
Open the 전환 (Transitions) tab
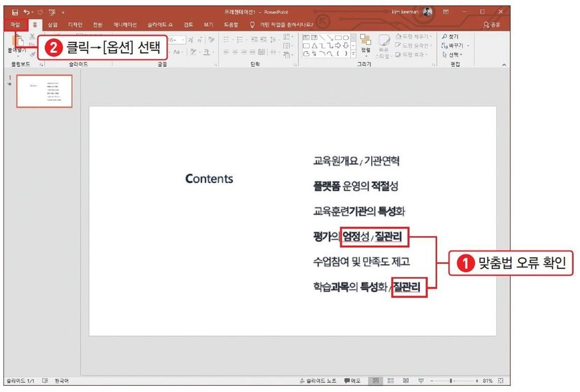pyautogui.click(x=98, y=24)
